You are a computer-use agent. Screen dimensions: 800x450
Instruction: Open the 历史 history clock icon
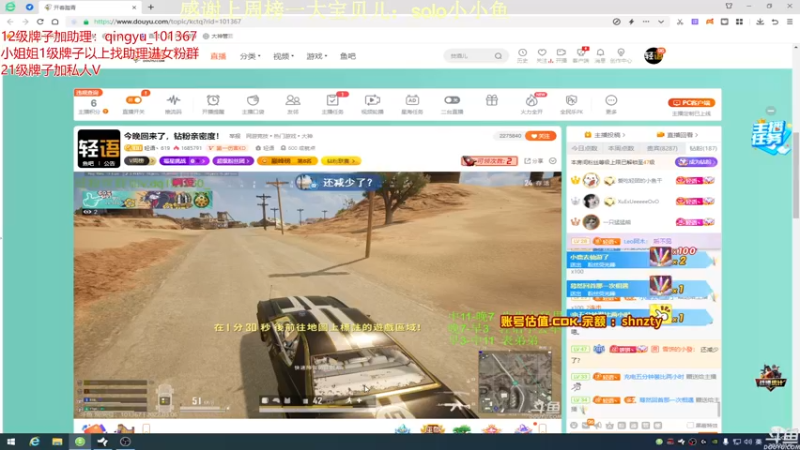tap(522, 55)
